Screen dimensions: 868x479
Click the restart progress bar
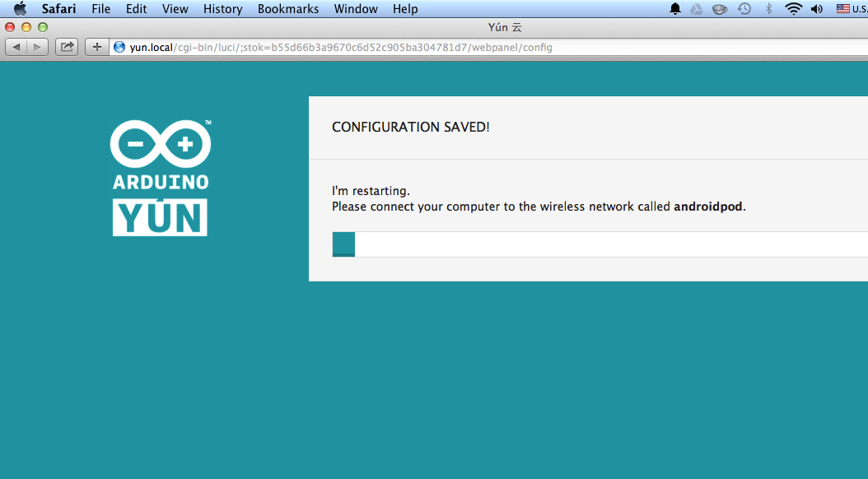point(600,244)
